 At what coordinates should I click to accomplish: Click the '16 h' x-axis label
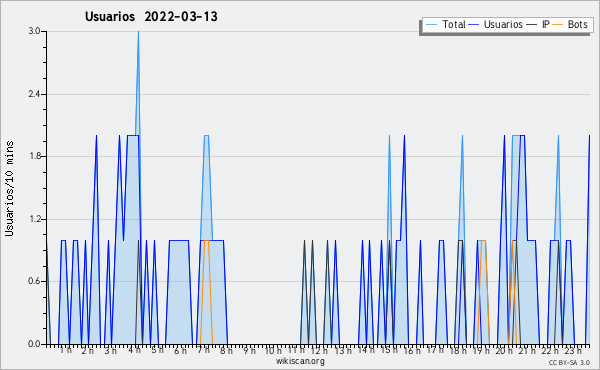point(412,350)
